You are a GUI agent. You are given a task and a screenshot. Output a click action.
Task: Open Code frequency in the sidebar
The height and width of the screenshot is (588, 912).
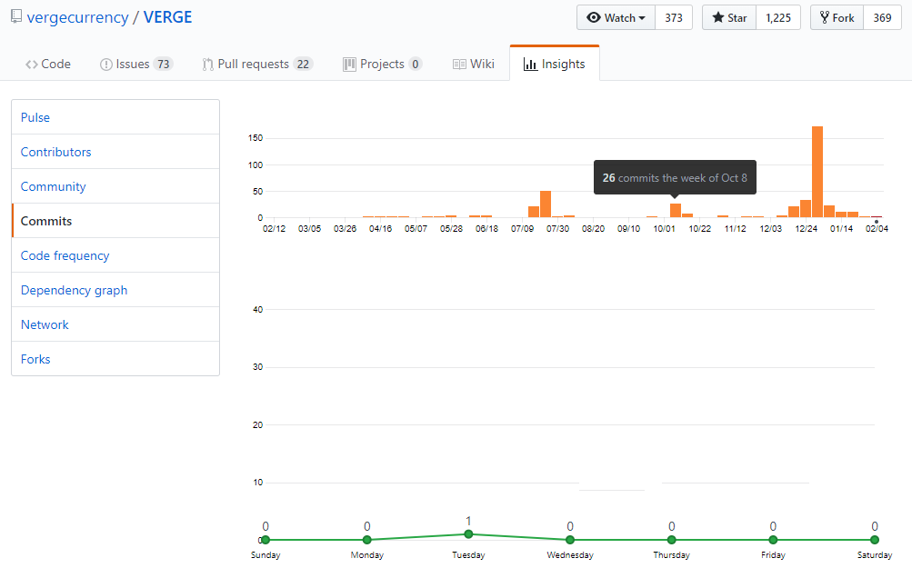click(115, 255)
